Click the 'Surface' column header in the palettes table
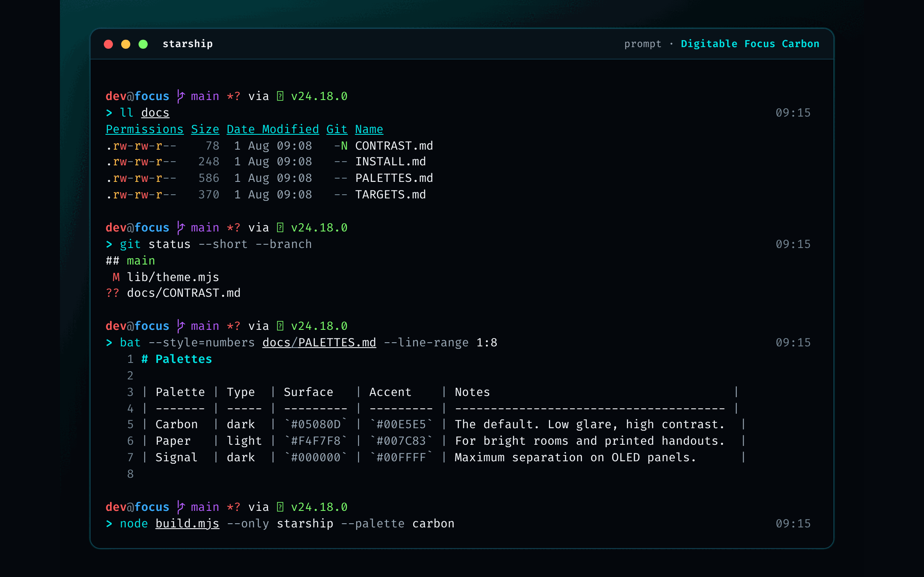The image size is (924, 577). point(309,392)
